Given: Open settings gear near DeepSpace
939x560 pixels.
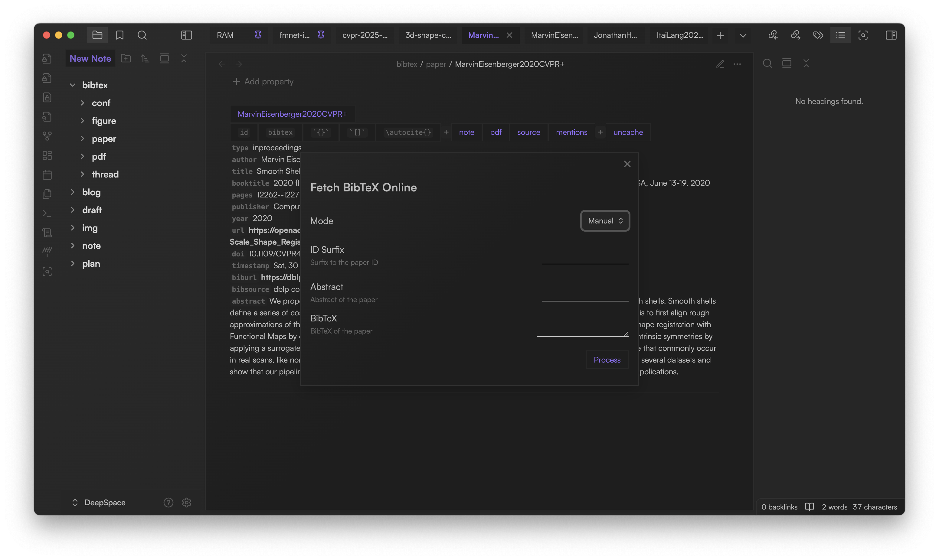Looking at the screenshot, I should point(186,502).
